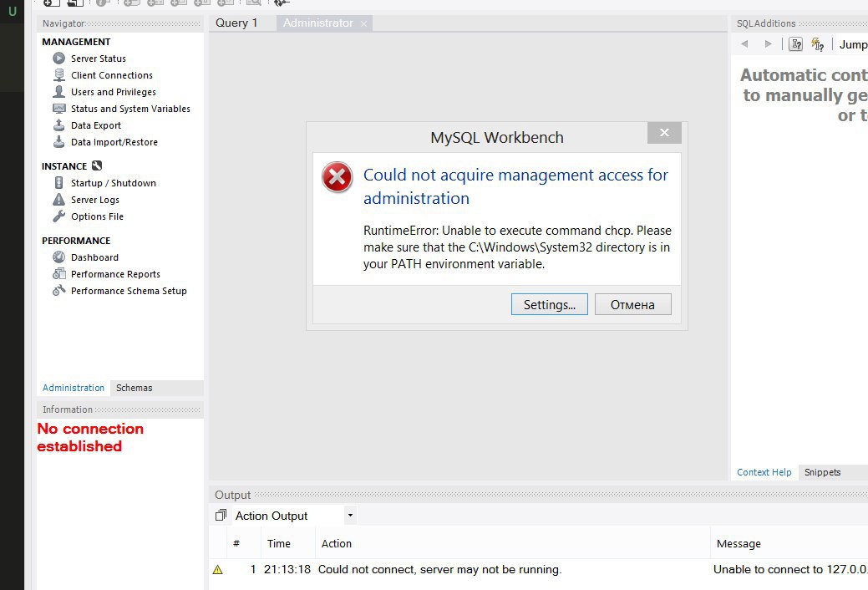Screen dimensions: 868x590
Task: Open the Snippets tab
Action: pyautogui.click(x=822, y=472)
